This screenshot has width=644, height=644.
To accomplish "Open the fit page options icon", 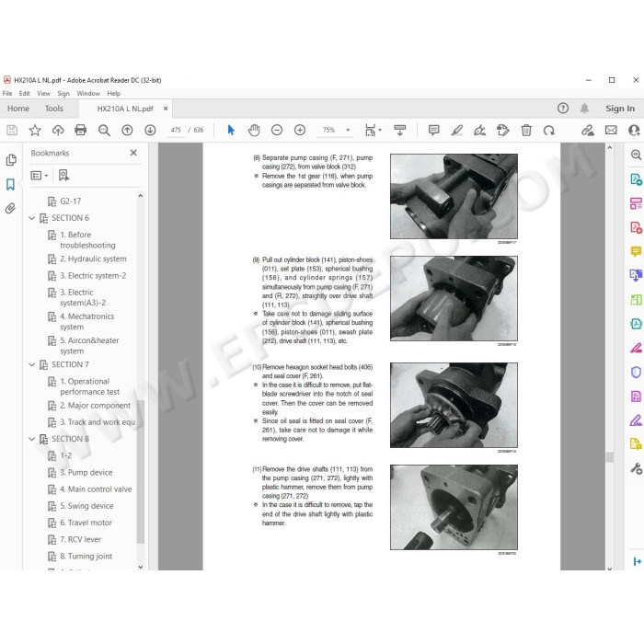I will 373,131.
